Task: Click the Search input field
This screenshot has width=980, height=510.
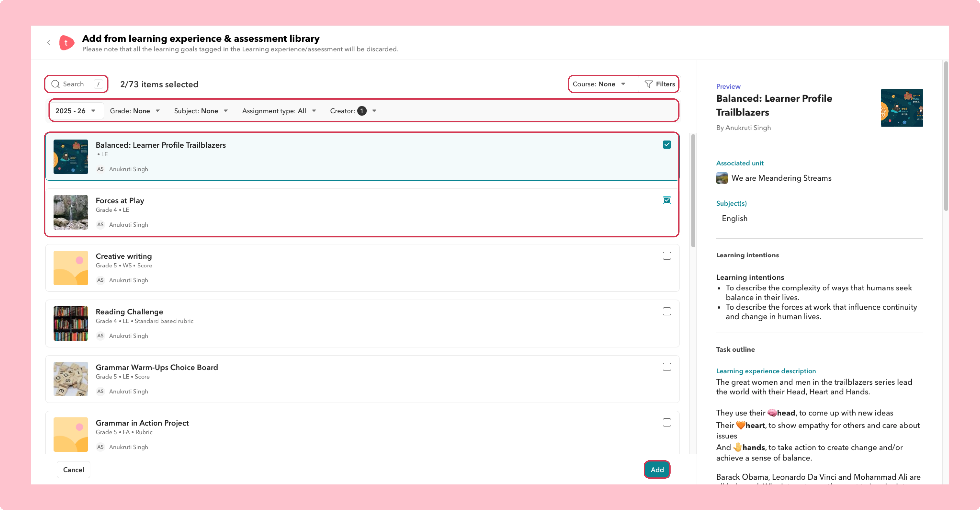Action: (x=76, y=84)
